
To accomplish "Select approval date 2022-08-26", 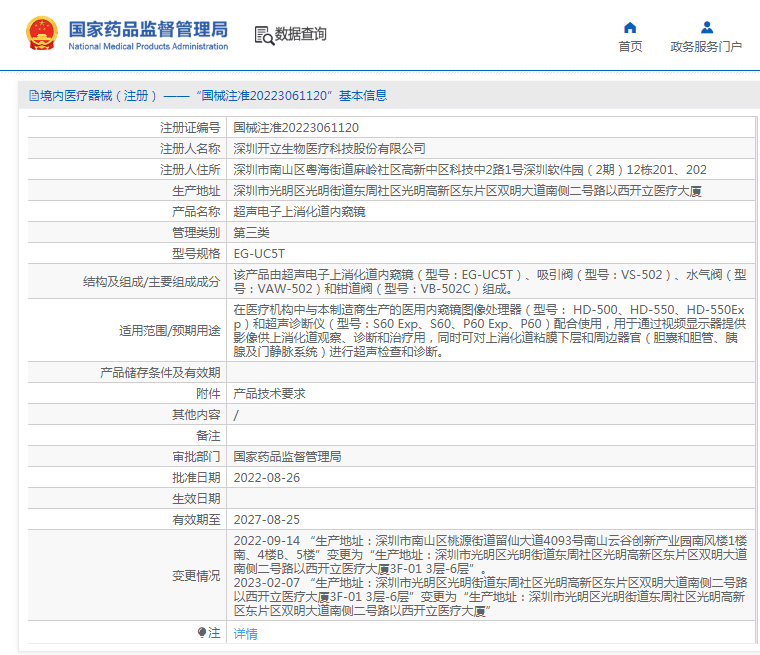I will (267, 478).
